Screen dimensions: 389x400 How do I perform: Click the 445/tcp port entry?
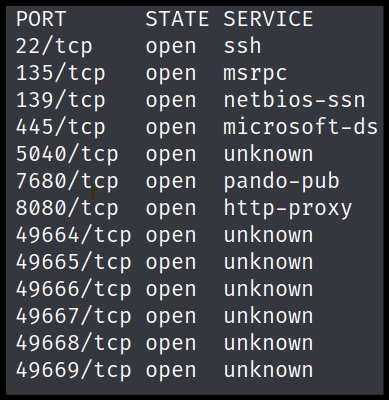[x=61, y=127]
